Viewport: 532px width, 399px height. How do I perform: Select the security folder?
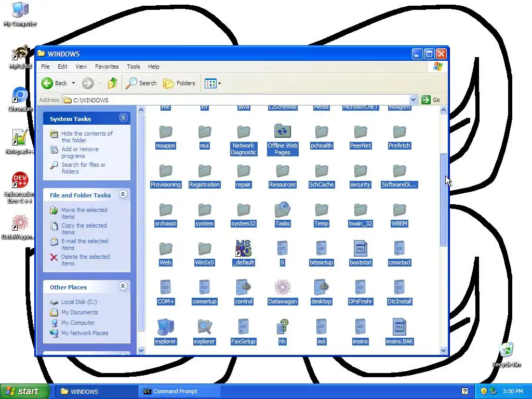pyautogui.click(x=361, y=176)
